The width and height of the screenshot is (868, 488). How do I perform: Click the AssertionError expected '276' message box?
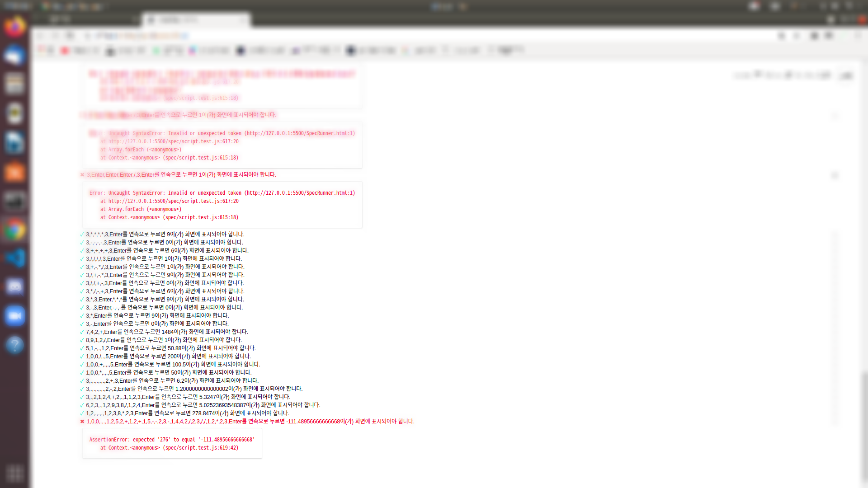172,444
